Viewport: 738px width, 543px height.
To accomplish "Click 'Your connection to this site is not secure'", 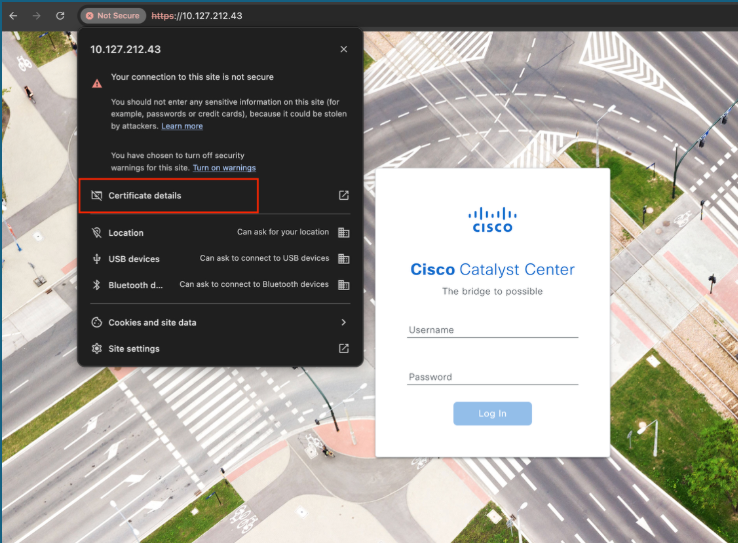I will (192, 77).
